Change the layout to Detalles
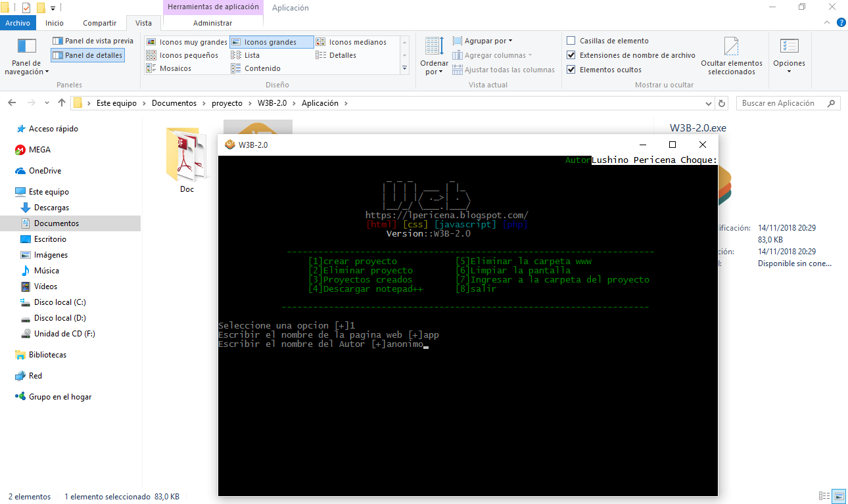This screenshot has height=504, width=848. point(336,55)
